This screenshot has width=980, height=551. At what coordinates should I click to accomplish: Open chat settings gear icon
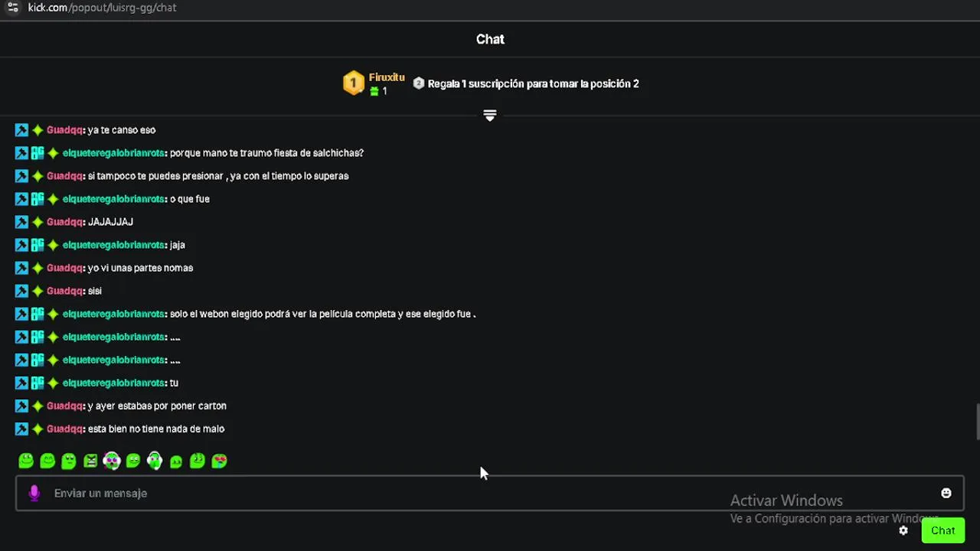pyautogui.click(x=903, y=530)
